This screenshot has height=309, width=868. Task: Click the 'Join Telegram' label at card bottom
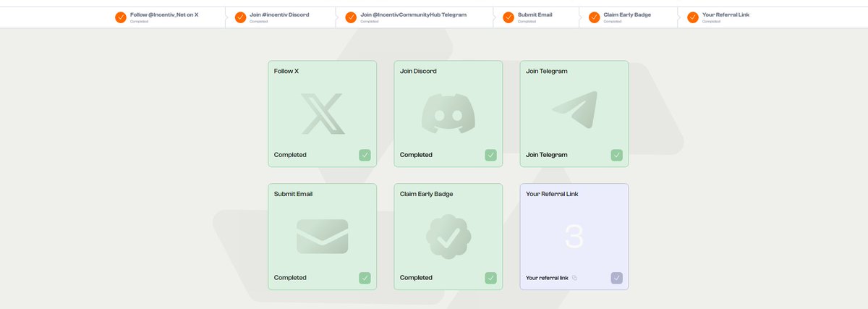tap(547, 155)
